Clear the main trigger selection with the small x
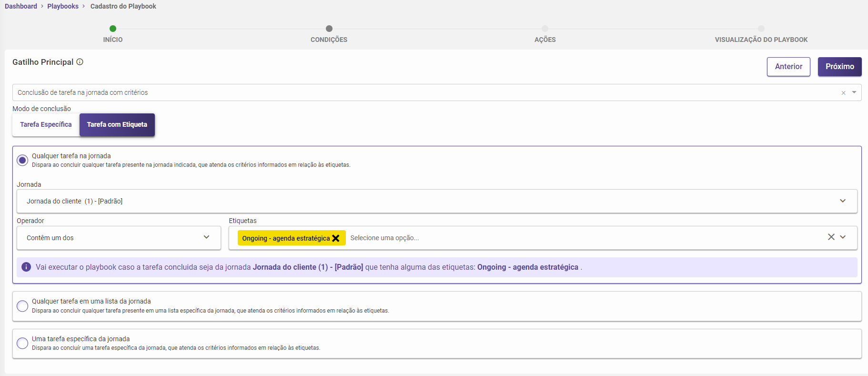This screenshot has height=376, width=868. tap(843, 93)
